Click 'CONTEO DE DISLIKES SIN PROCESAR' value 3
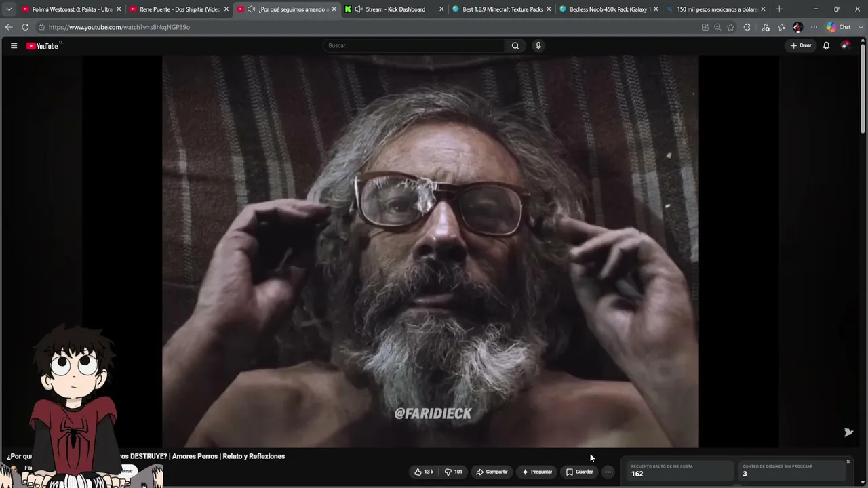This screenshot has height=488, width=868. [745, 474]
